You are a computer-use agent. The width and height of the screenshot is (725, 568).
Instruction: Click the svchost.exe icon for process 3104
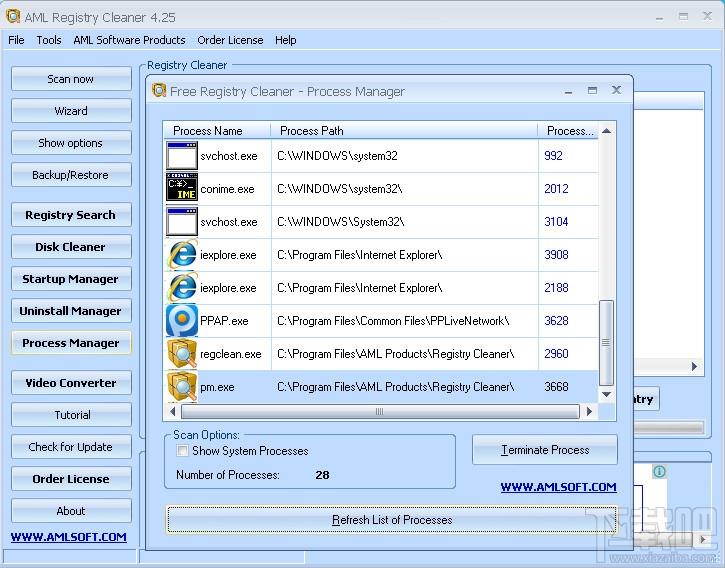coord(182,222)
